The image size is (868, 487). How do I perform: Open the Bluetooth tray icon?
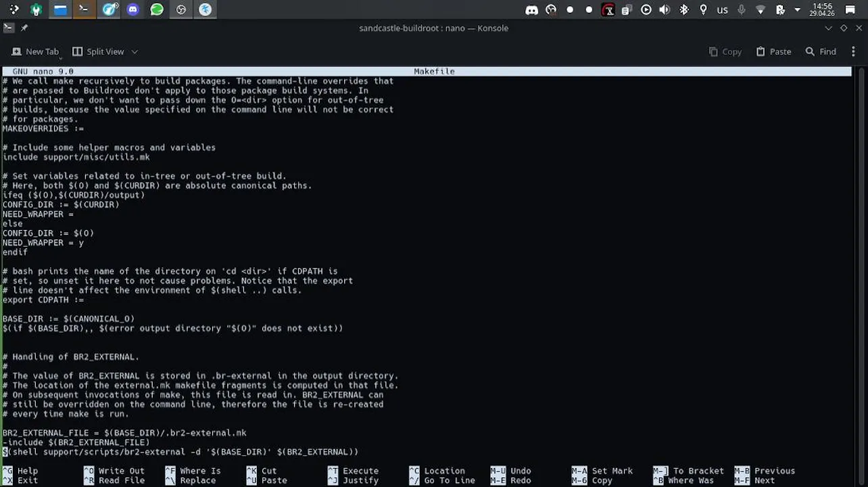coord(684,10)
